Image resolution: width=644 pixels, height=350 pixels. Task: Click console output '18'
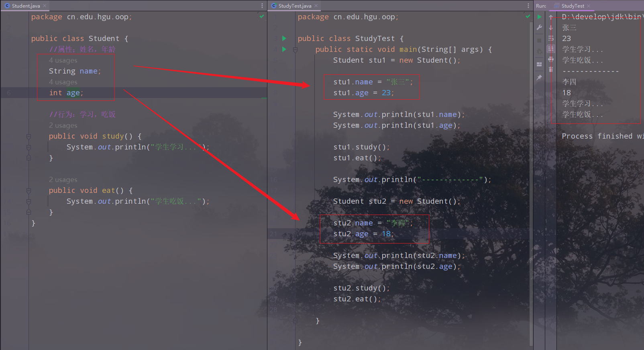coord(567,93)
